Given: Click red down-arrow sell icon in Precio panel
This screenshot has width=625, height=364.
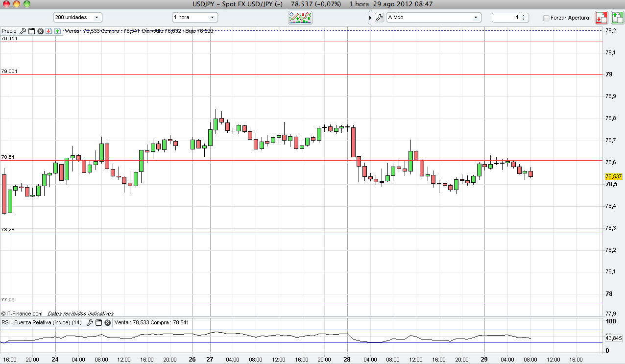Looking at the screenshot, I should (x=49, y=31).
